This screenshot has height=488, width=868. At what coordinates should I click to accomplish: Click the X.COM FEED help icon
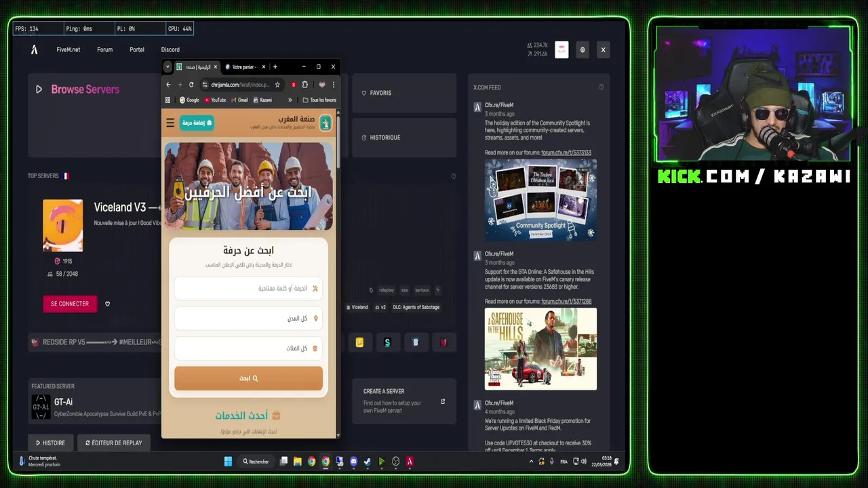(601, 87)
